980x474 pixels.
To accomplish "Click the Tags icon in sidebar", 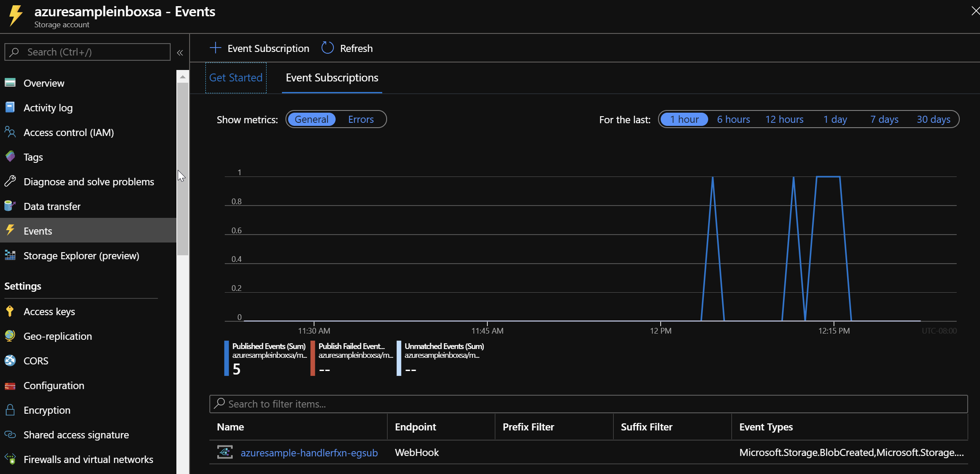I will 10,157.
